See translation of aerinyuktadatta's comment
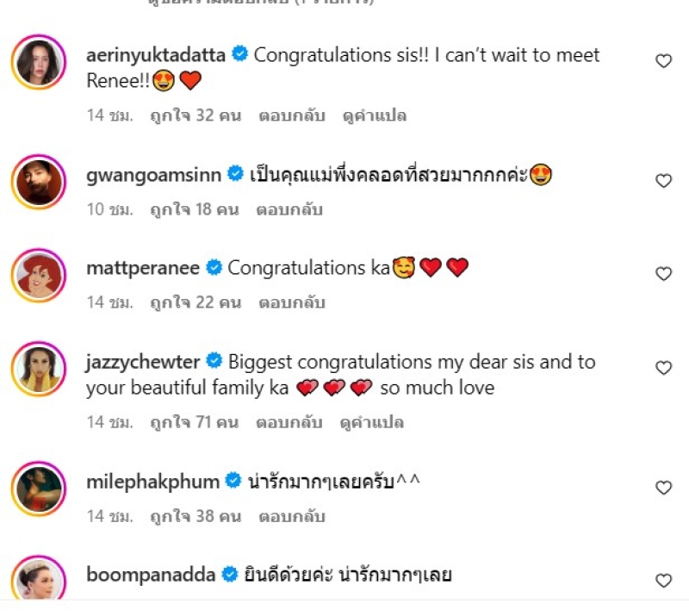This screenshot has height=616, width=689. coord(374,115)
